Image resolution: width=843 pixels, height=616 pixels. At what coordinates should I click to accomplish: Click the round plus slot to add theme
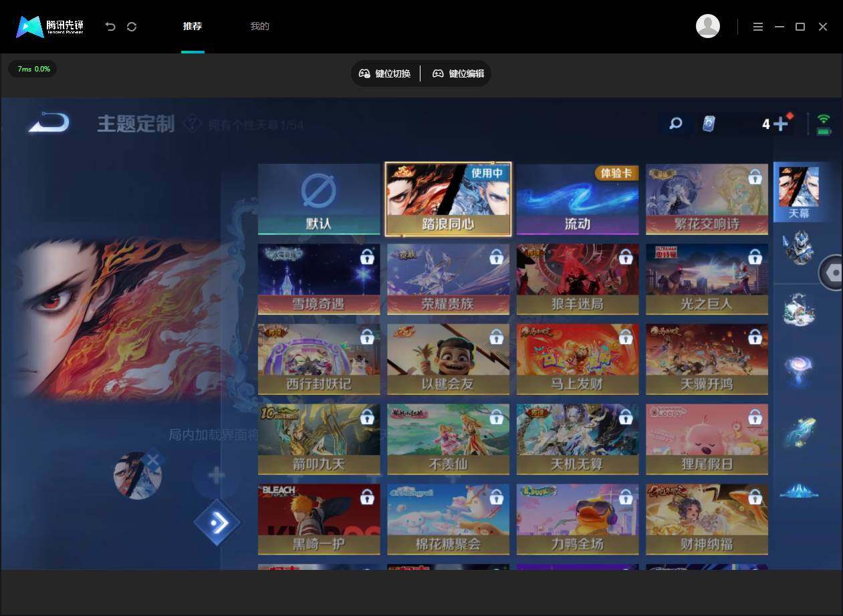tap(216, 476)
